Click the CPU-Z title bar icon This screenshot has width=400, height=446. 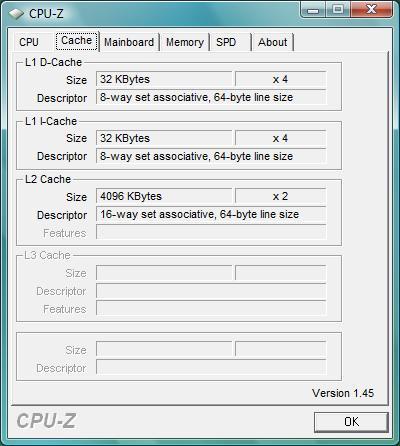pos(16,14)
